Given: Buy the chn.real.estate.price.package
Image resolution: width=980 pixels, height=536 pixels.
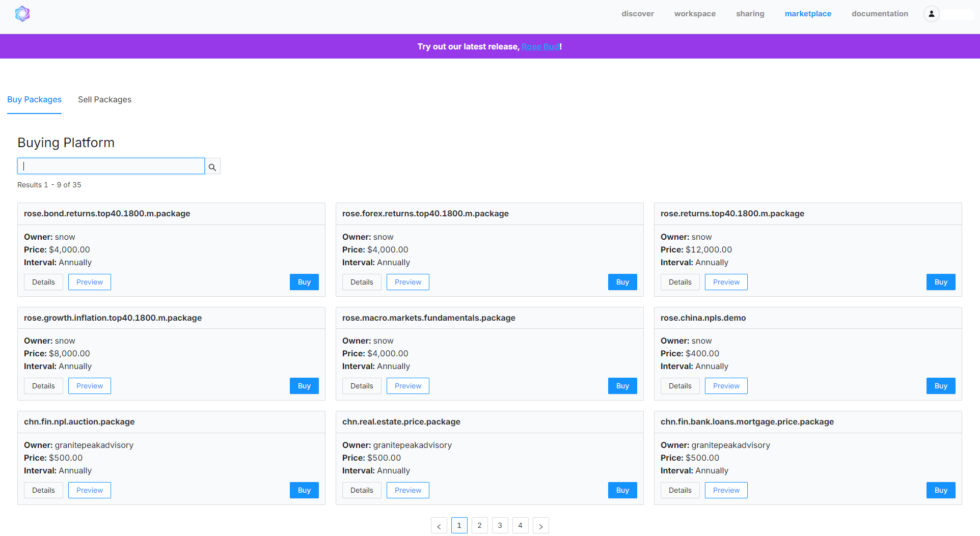Looking at the screenshot, I should pos(622,491).
